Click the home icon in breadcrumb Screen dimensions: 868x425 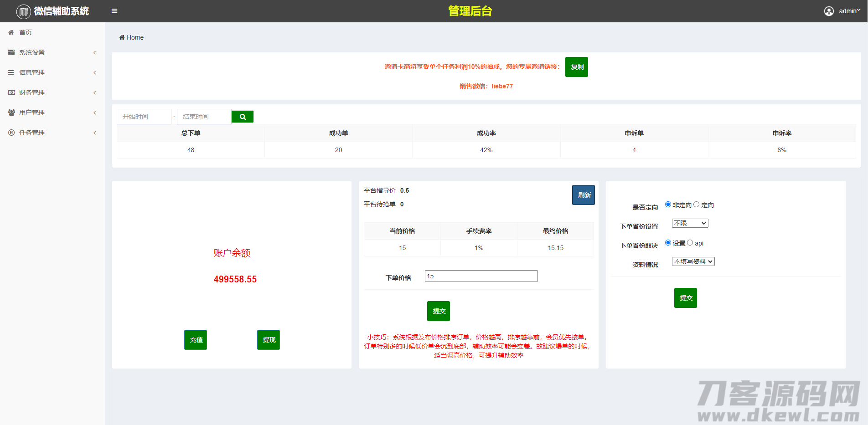122,37
